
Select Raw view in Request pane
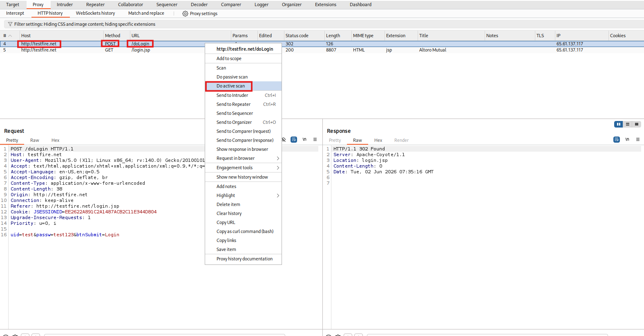[35, 140]
